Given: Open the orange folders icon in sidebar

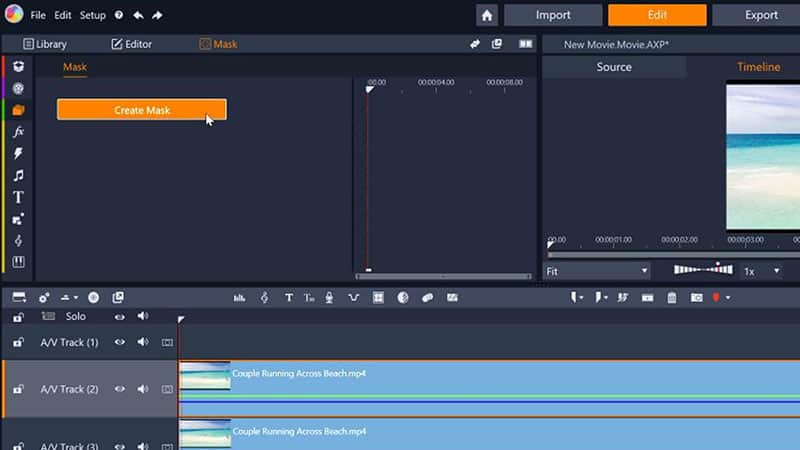Looking at the screenshot, I should pos(18,110).
